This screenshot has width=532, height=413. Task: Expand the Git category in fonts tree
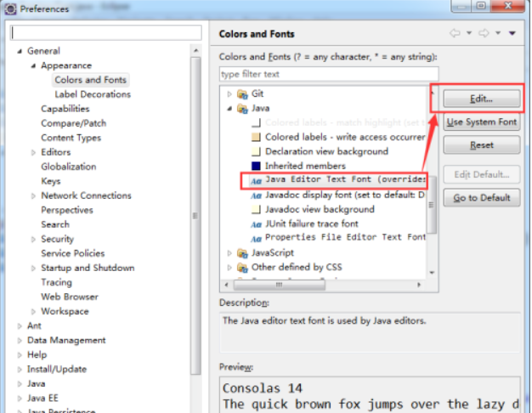coord(229,93)
